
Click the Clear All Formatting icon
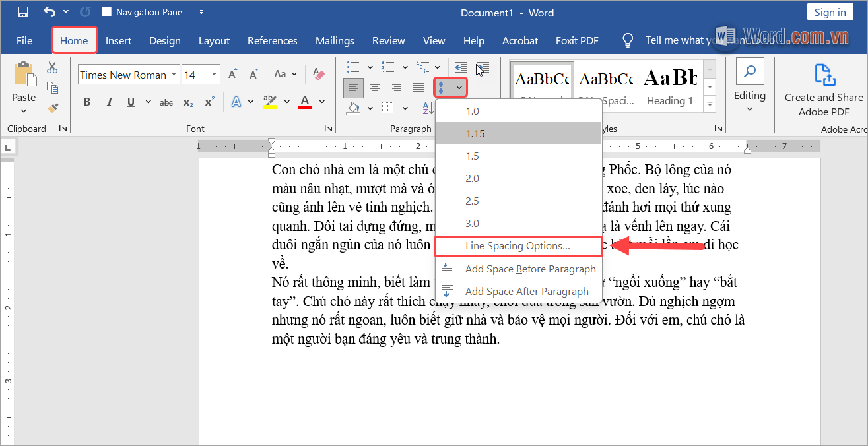pyautogui.click(x=319, y=75)
